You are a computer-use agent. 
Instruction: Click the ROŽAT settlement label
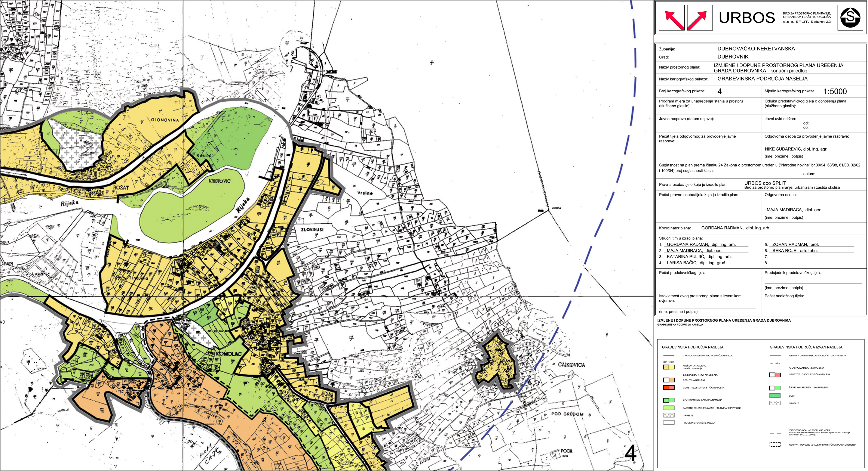click(121, 188)
